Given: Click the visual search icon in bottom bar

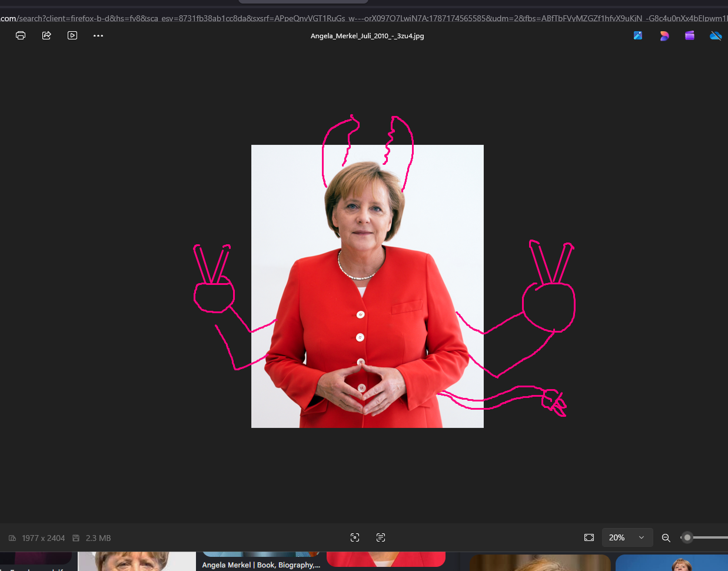Looking at the screenshot, I should pos(355,537).
